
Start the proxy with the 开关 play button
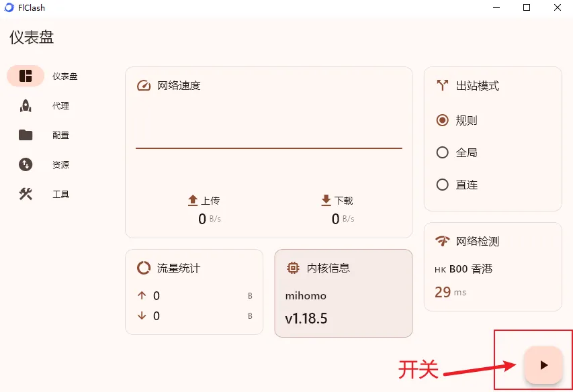point(544,365)
